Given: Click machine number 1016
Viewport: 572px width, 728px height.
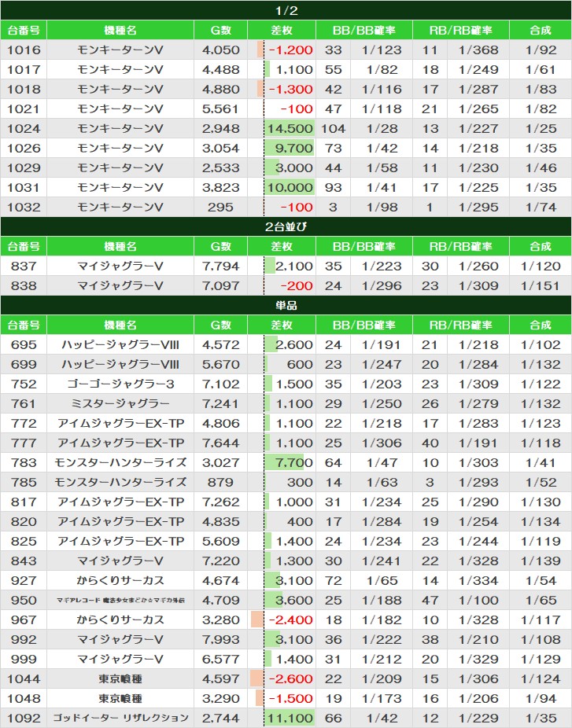Looking at the screenshot, I should [x=24, y=50].
